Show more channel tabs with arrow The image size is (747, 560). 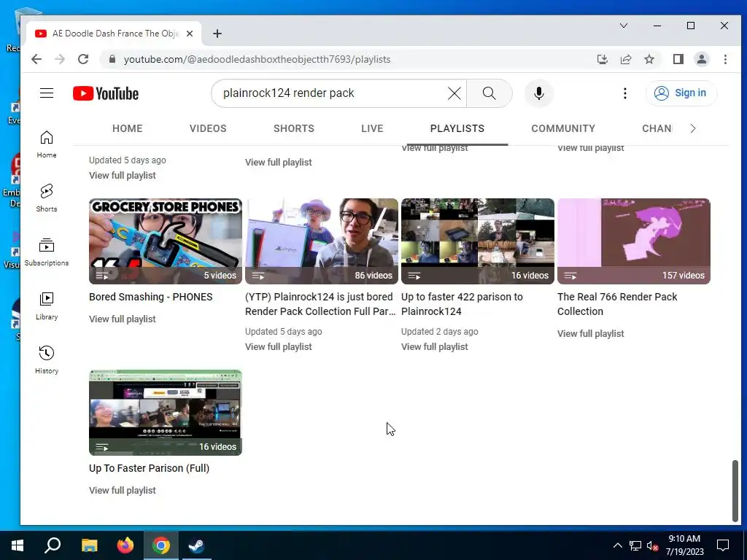coord(693,128)
